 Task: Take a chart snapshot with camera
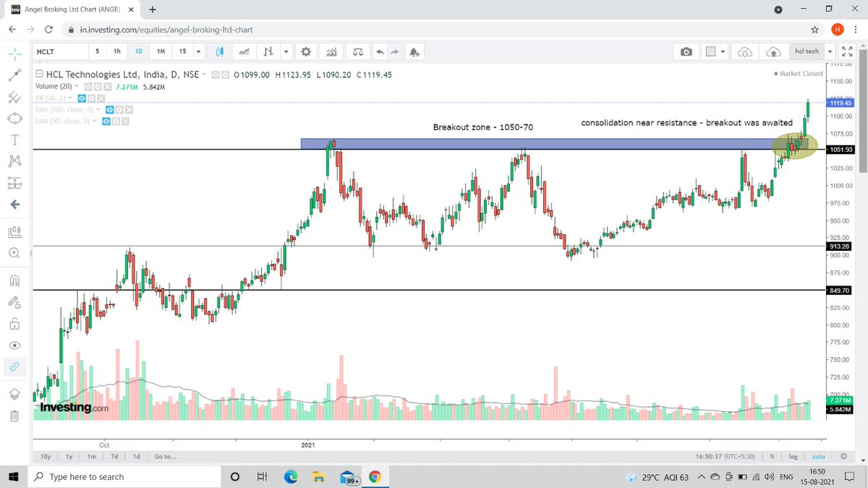[x=686, y=52]
